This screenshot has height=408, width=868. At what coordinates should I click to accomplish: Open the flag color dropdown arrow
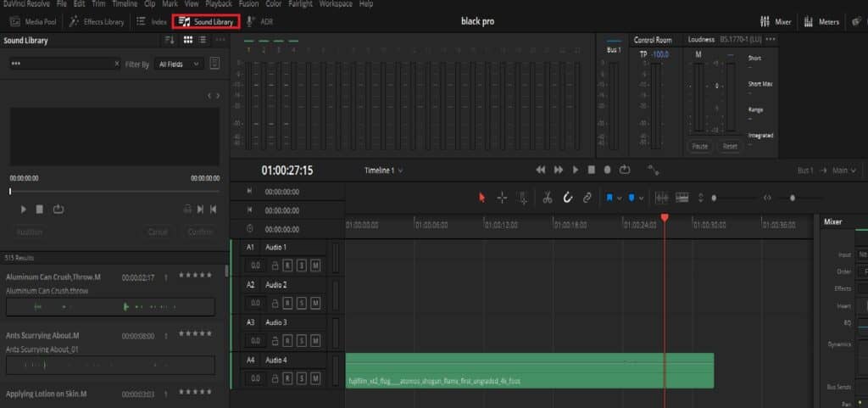tap(619, 198)
